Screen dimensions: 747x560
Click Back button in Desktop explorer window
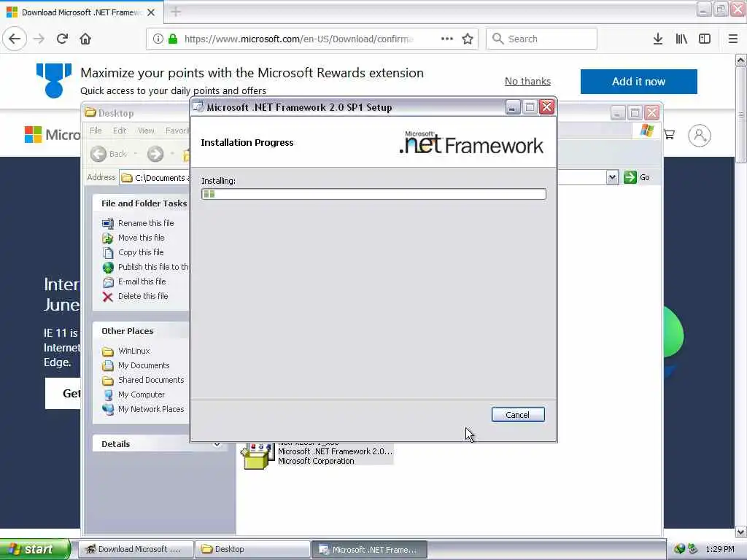109,154
